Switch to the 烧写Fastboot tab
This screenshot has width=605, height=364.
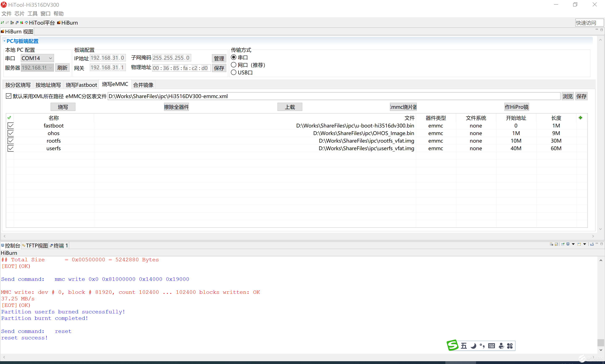click(x=82, y=85)
